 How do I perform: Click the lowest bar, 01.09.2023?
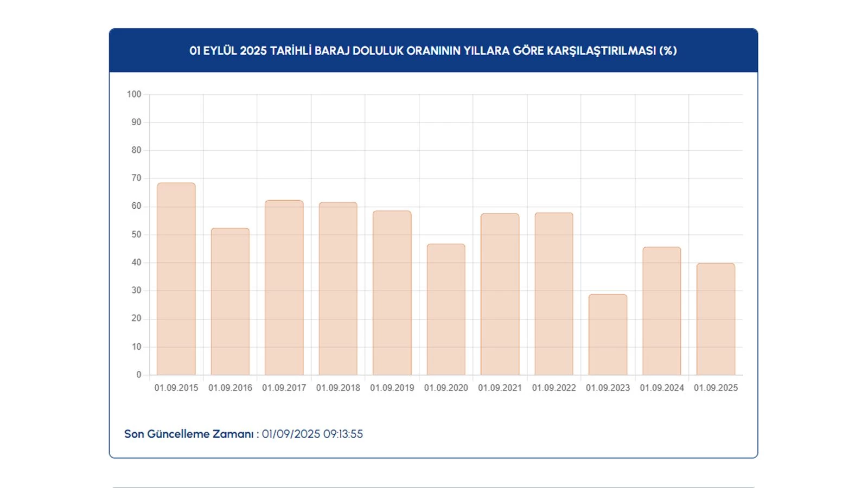[x=608, y=335]
